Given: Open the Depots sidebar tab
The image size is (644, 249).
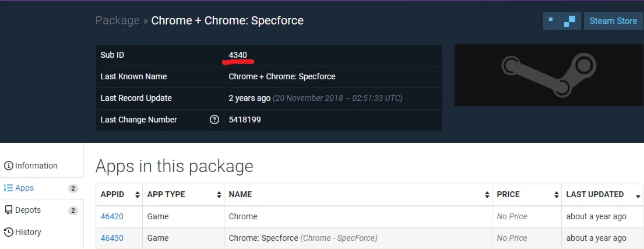Looking at the screenshot, I should 28,210.
